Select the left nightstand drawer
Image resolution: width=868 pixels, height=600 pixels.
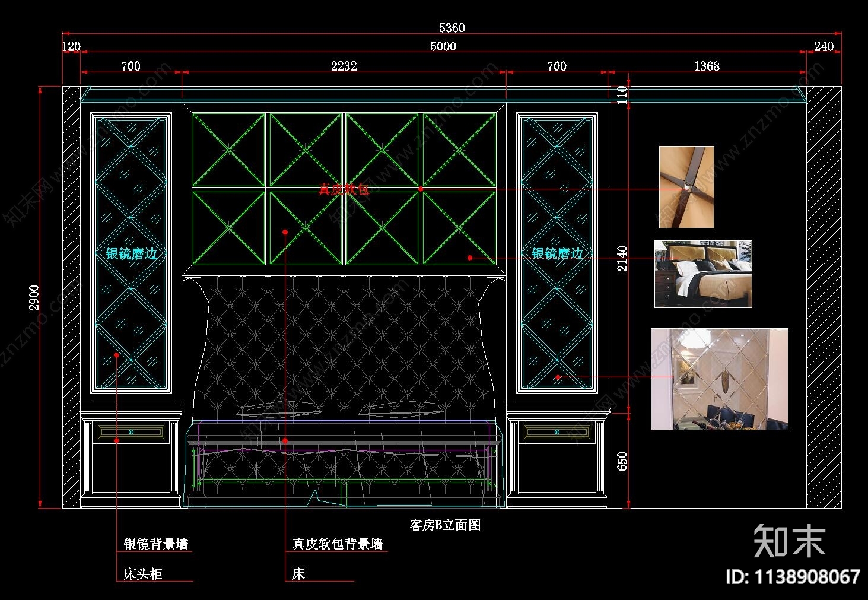pyautogui.click(x=131, y=431)
